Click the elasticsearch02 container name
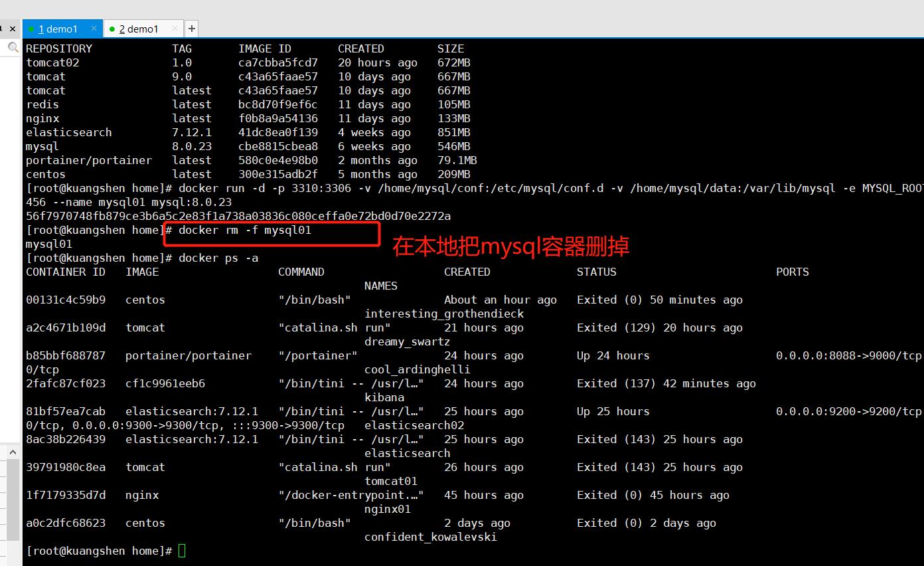The image size is (924, 566). (414, 425)
